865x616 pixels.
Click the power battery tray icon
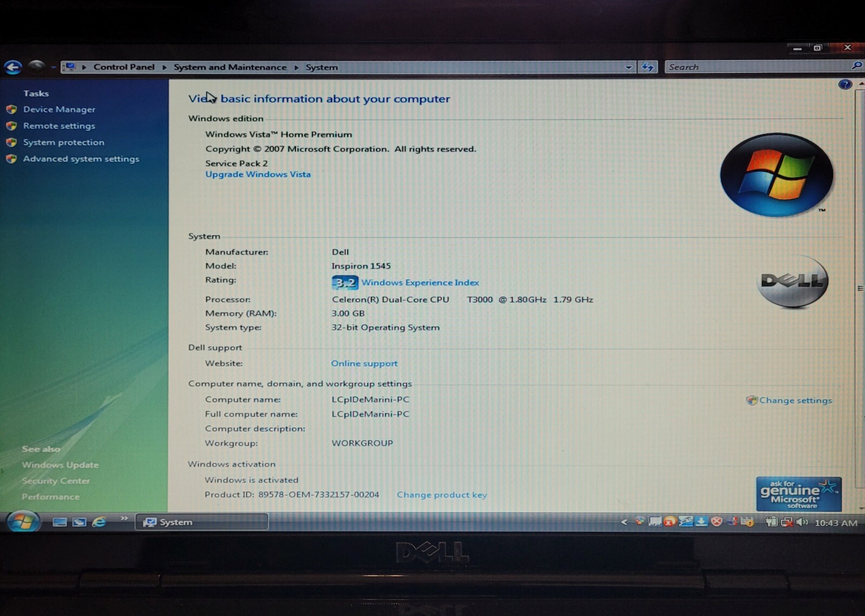click(771, 522)
